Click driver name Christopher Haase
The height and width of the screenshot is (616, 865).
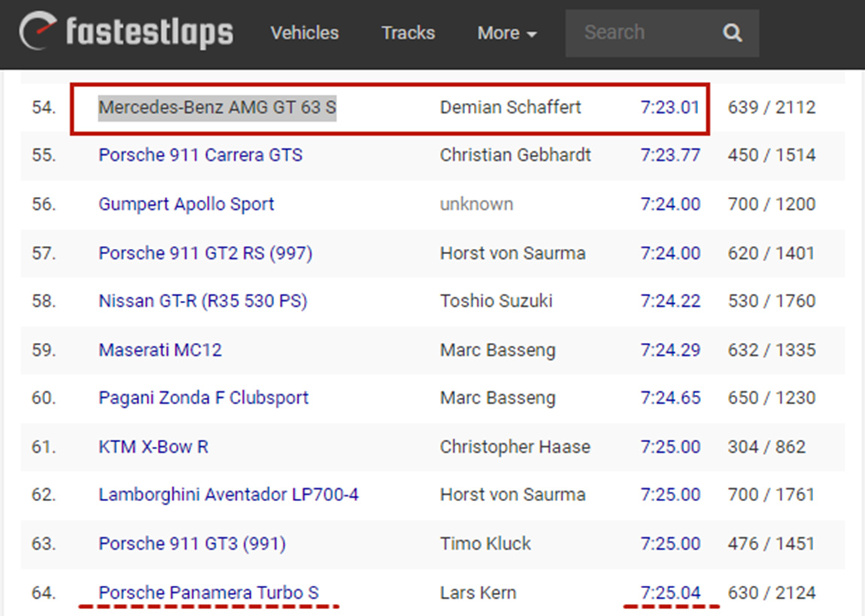pos(514,447)
